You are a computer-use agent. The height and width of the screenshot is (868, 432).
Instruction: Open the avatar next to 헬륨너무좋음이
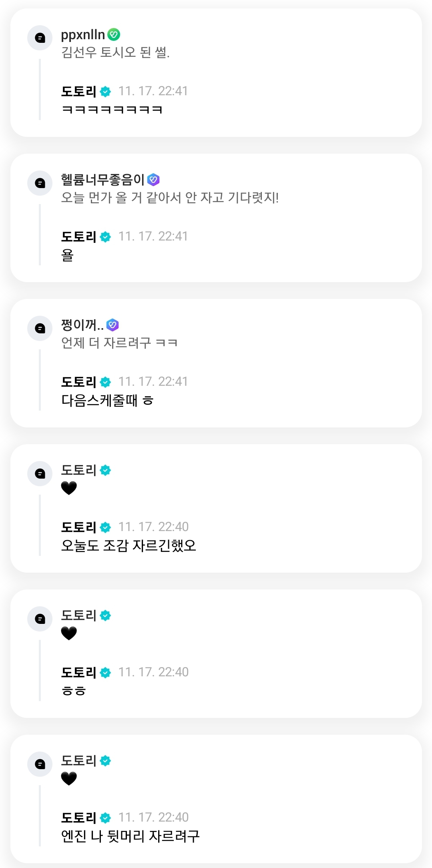point(40,183)
